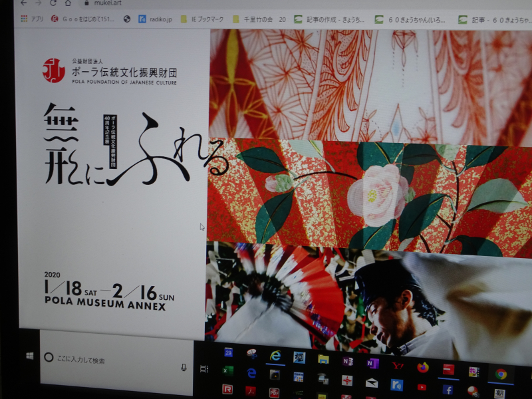This screenshot has height=399, width=532.
Task: Open Snipping Tool from the taskbar
Action: coord(251,354)
